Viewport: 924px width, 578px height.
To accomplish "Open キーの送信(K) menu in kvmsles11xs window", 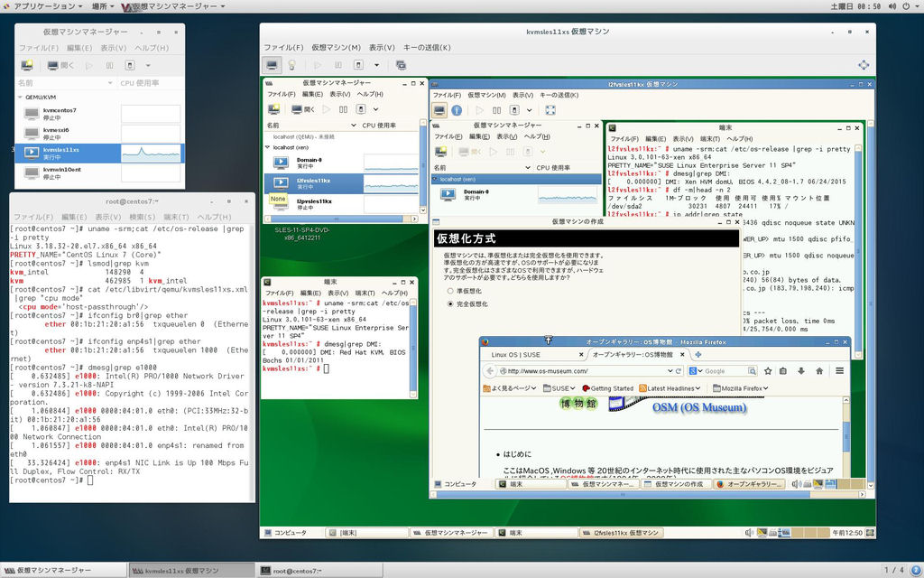I will coord(427,47).
